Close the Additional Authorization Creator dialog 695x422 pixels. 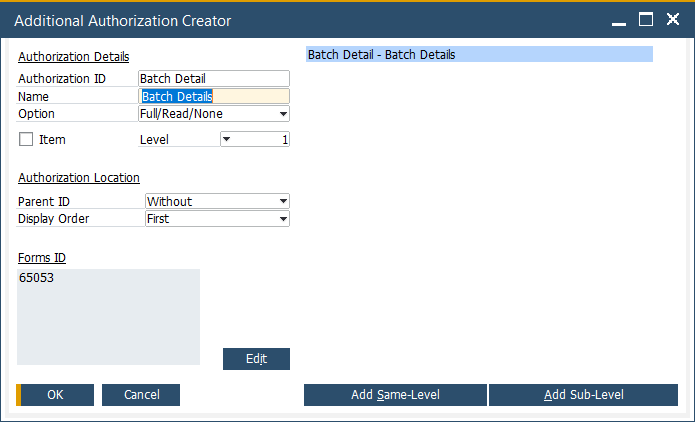pos(672,20)
